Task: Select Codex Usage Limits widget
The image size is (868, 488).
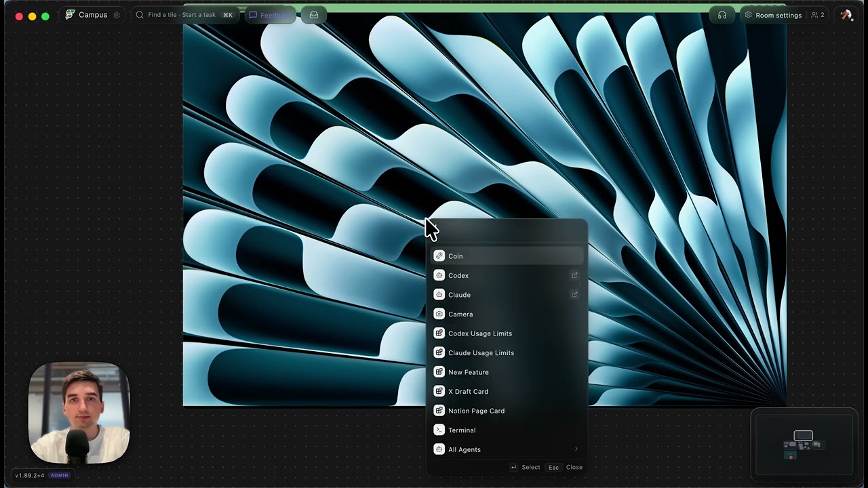Action: point(507,333)
